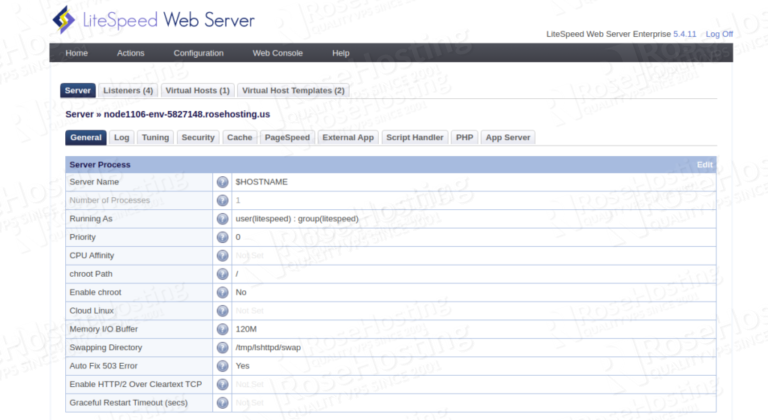Click the 5.4.11 version link

[684, 34]
